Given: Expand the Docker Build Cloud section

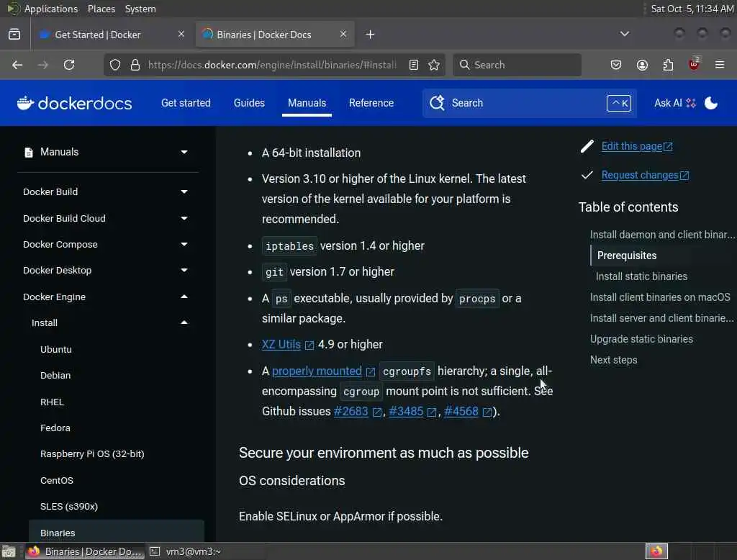Looking at the screenshot, I should tap(184, 218).
